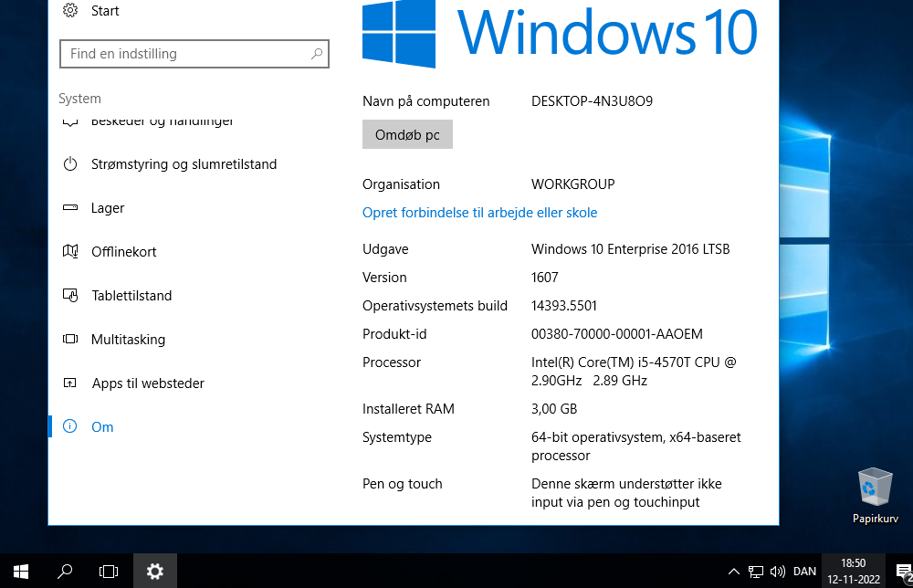Select the Tablettilstand icon
This screenshot has width=913, height=588.
point(70,295)
